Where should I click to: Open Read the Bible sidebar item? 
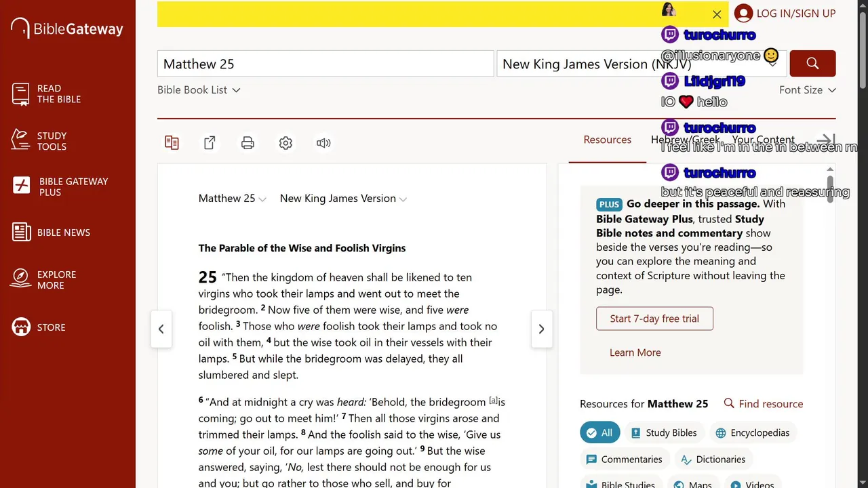(46, 94)
